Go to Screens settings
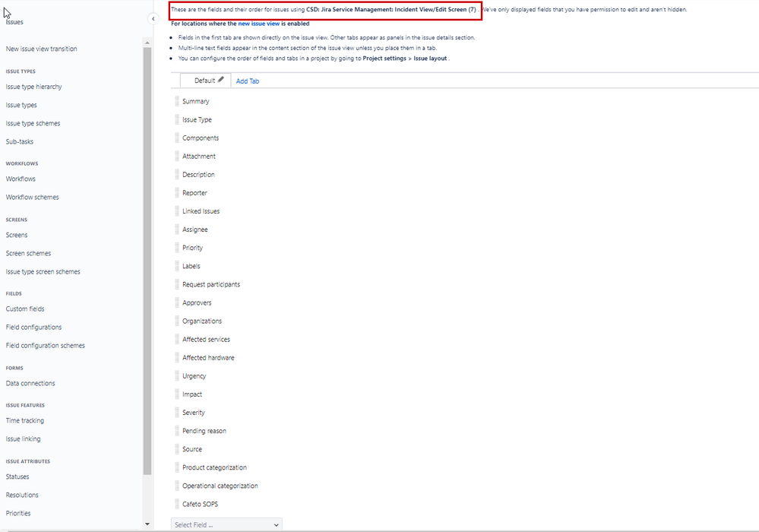This screenshot has height=532, width=759. click(17, 236)
